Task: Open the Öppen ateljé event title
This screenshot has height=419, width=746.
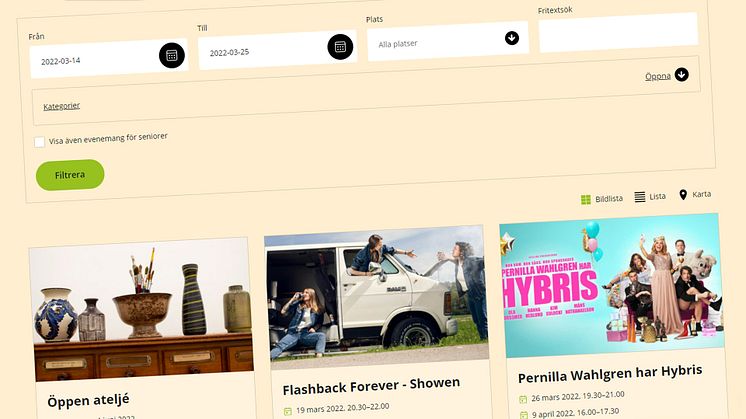Action: (x=88, y=400)
